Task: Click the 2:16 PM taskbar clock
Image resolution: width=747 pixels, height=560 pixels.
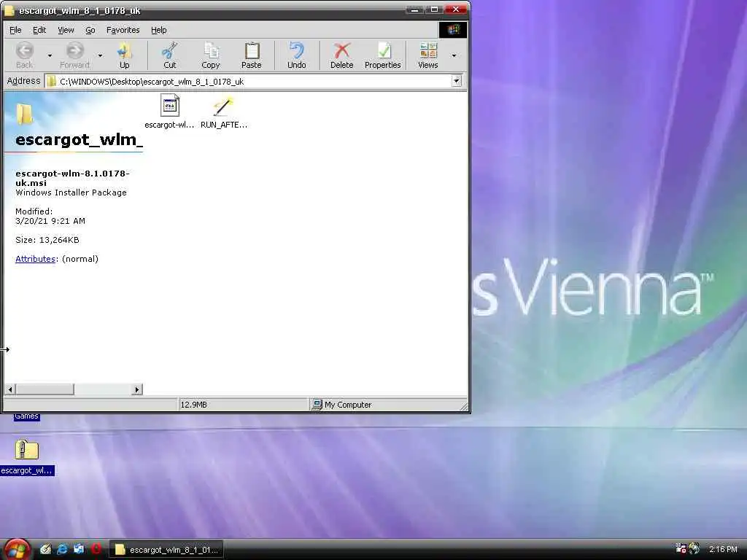Action: coord(723,549)
